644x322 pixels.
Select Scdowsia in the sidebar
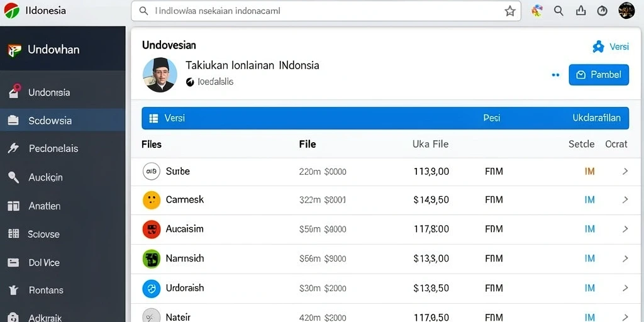(x=62, y=120)
